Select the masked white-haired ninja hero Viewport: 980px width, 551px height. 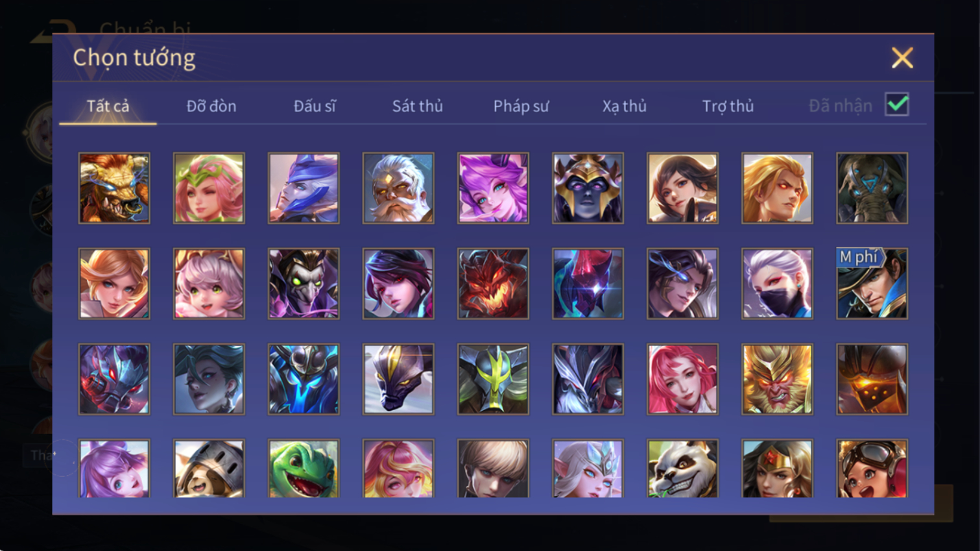coord(777,284)
